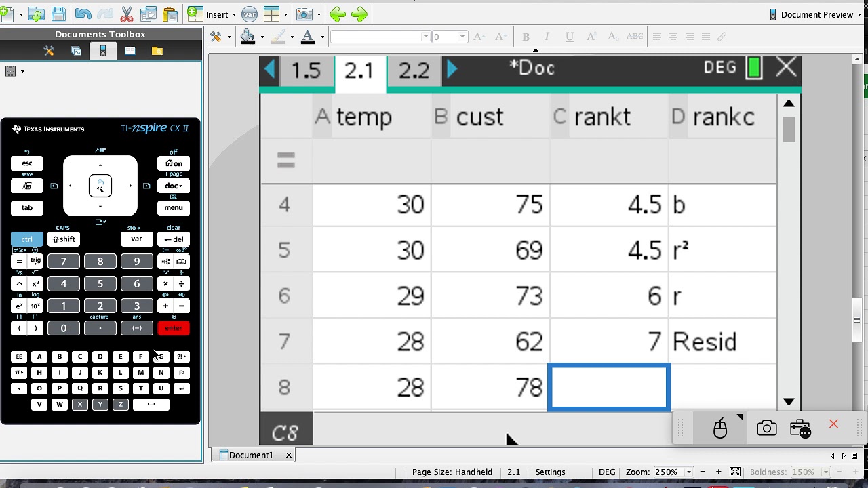Open the Zoom 250% dropdown

[690, 472]
